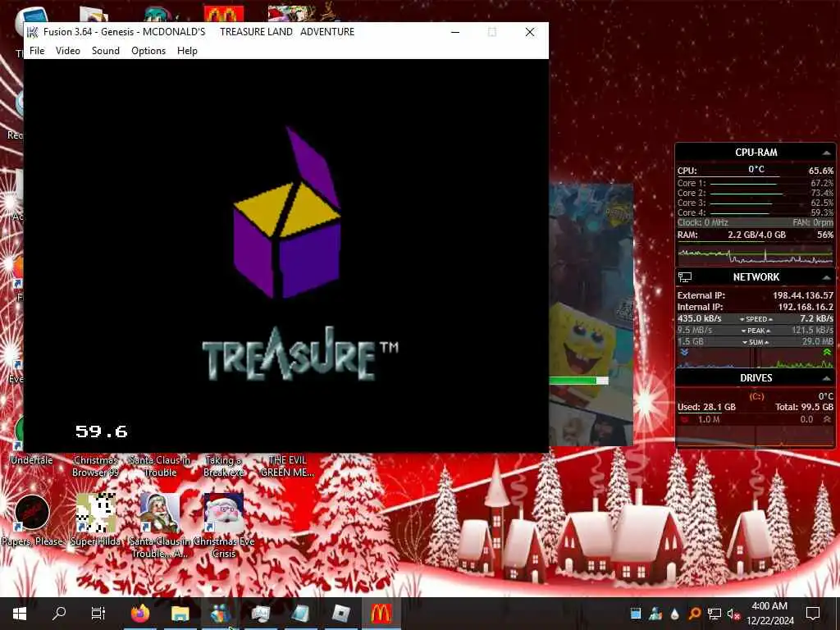840x630 pixels.
Task: Open the Windows Start menu
Action: pyautogui.click(x=20, y=614)
